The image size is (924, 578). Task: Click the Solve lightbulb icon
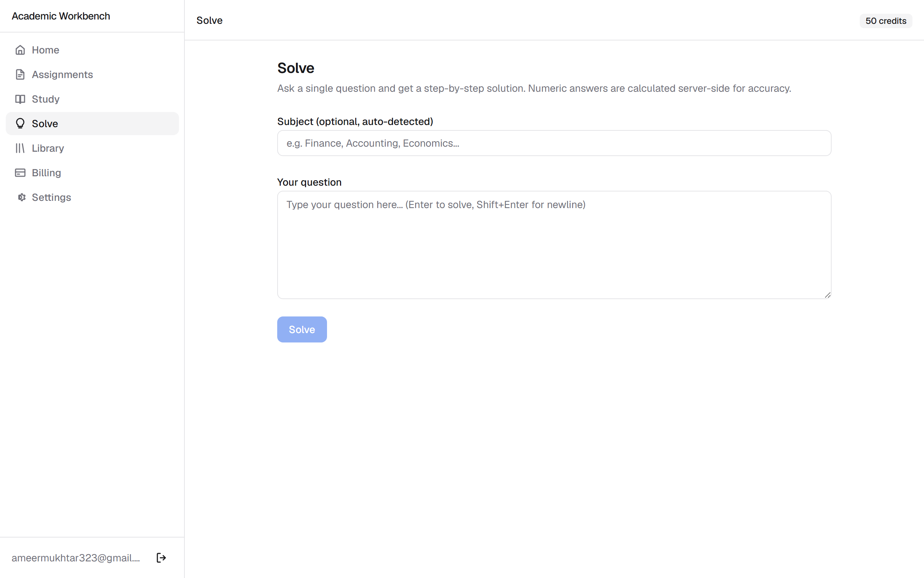point(20,124)
